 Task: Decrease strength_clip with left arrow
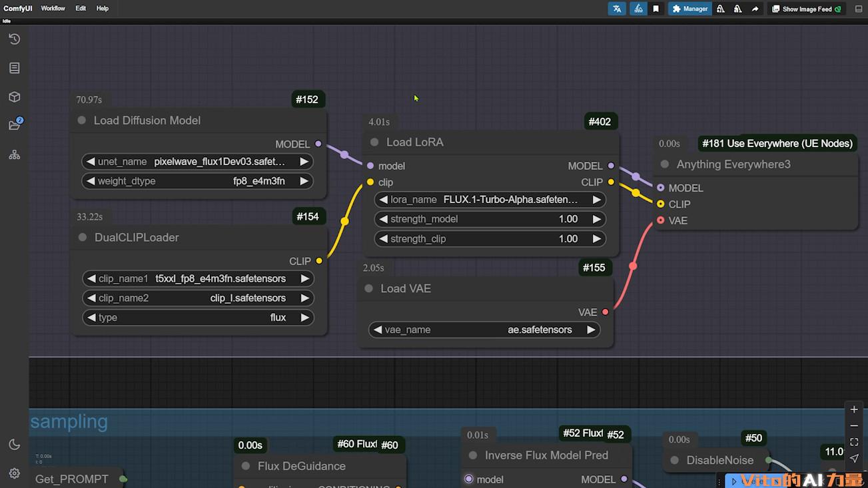click(x=382, y=239)
